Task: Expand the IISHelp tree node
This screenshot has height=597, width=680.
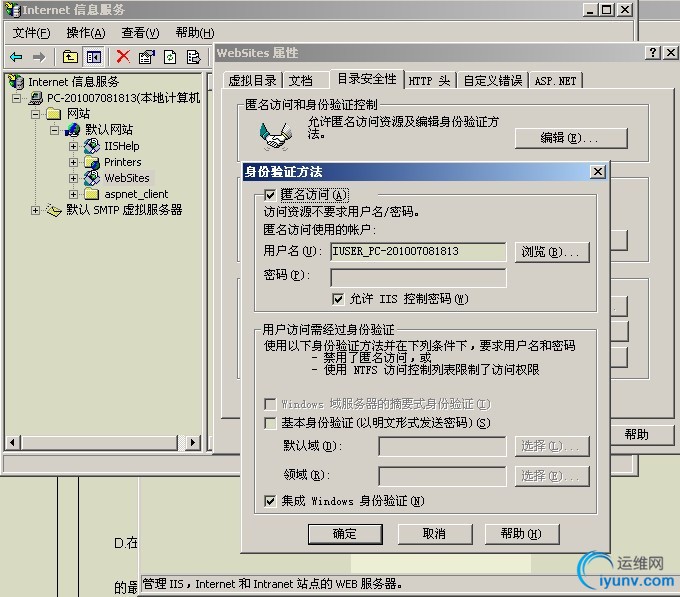Action: pyautogui.click(x=73, y=147)
